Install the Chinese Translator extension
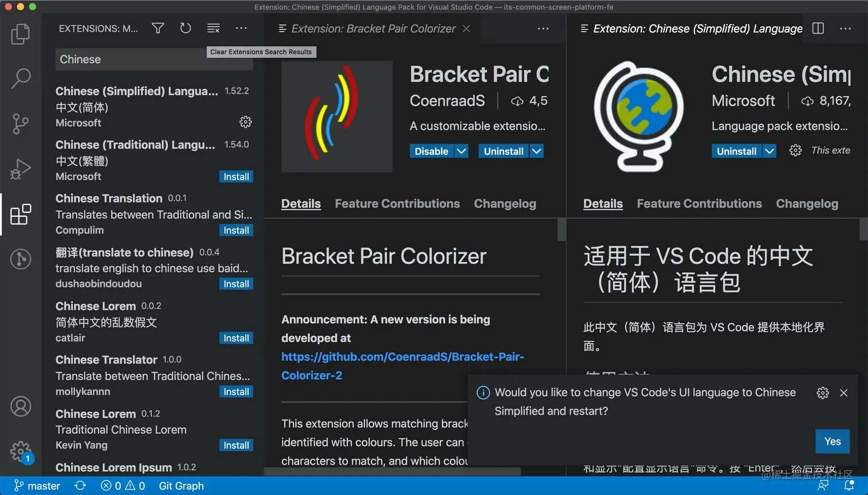Viewport: 868px width, 495px height. point(236,392)
